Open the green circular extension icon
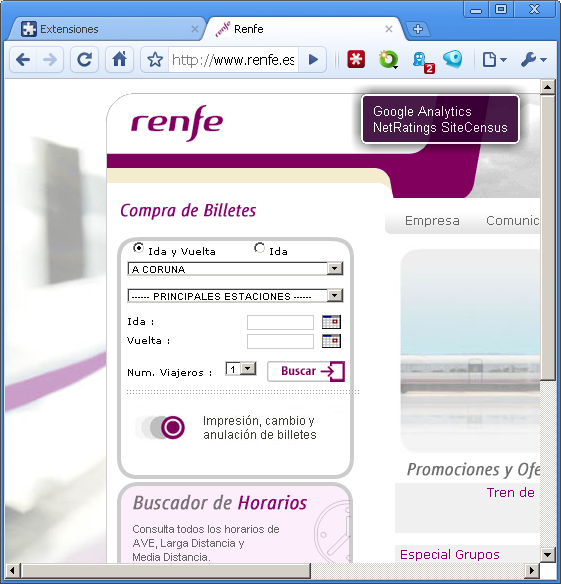Image resolution: width=561 pixels, height=584 pixels. 388,60
